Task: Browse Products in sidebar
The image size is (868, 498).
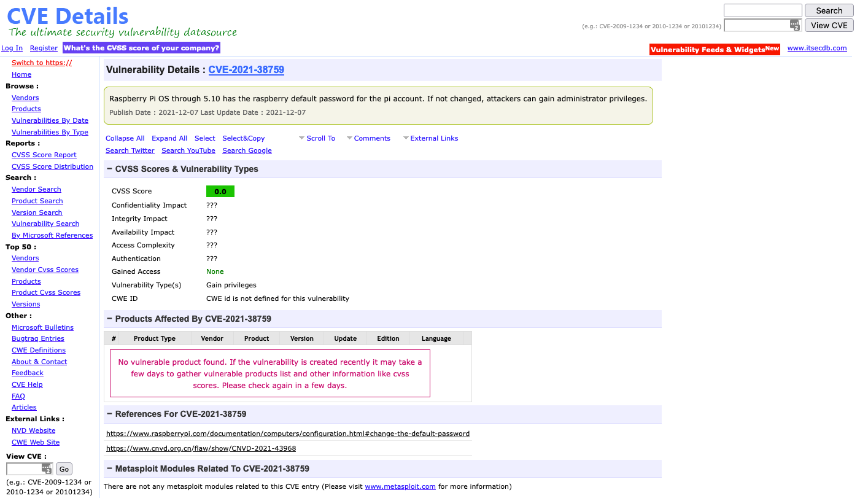Action: coord(26,109)
